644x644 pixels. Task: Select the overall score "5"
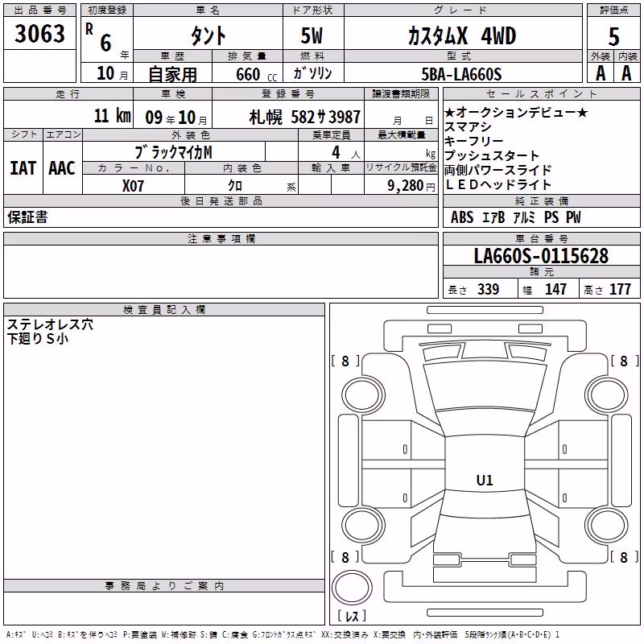[613, 36]
